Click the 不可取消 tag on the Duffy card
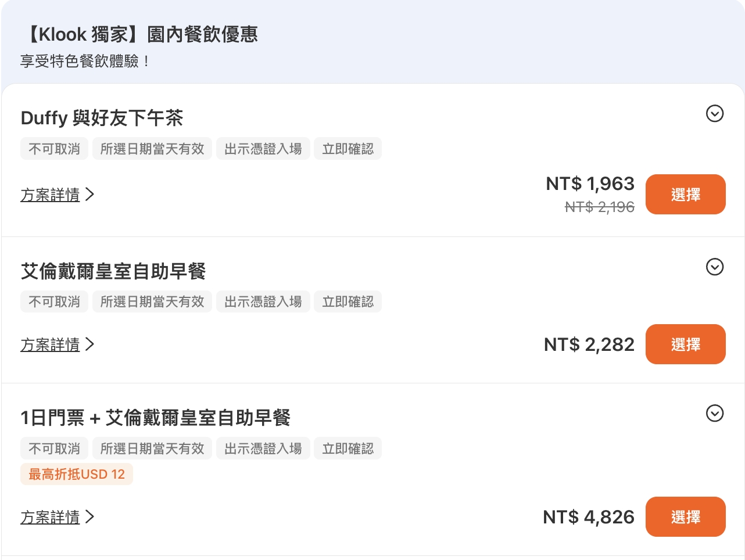The height and width of the screenshot is (560, 745). click(x=54, y=148)
